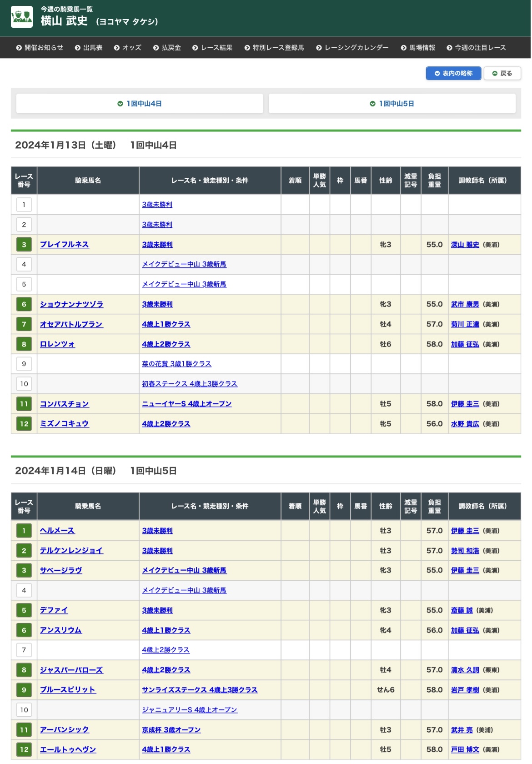Select race number 12 badge on Saturday
This screenshot has height=764, width=532.
click(x=24, y=424)
